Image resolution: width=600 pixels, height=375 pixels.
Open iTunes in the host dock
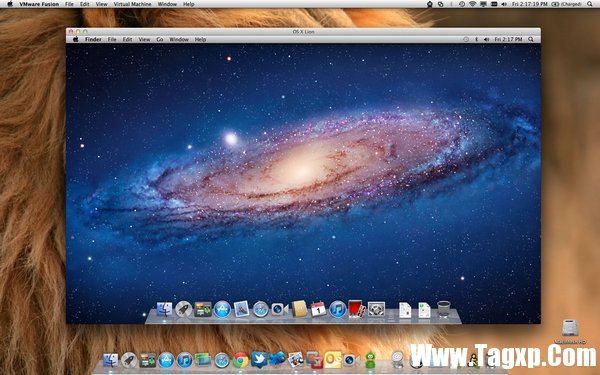pos(184,360)
